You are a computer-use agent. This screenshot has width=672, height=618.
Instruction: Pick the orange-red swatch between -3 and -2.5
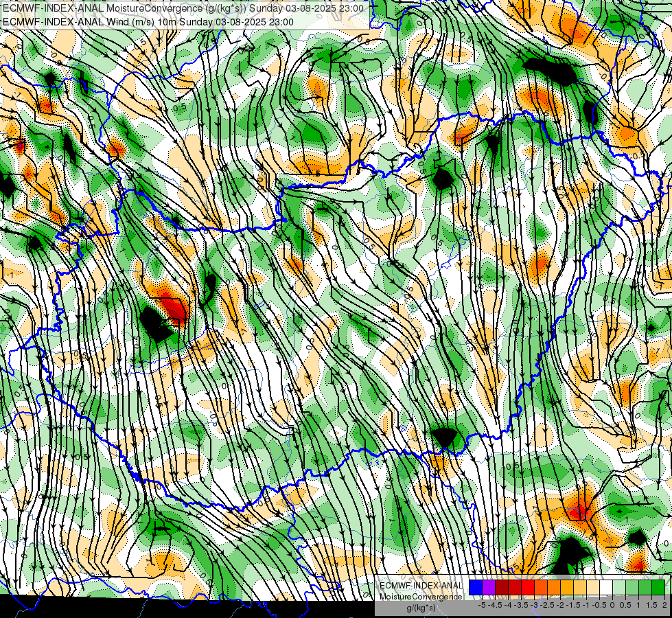tap(541, 587)
